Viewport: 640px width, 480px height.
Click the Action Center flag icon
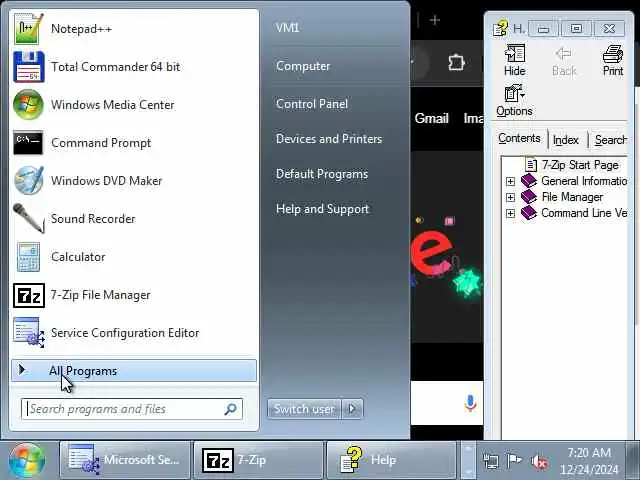[x=514, y=461]
